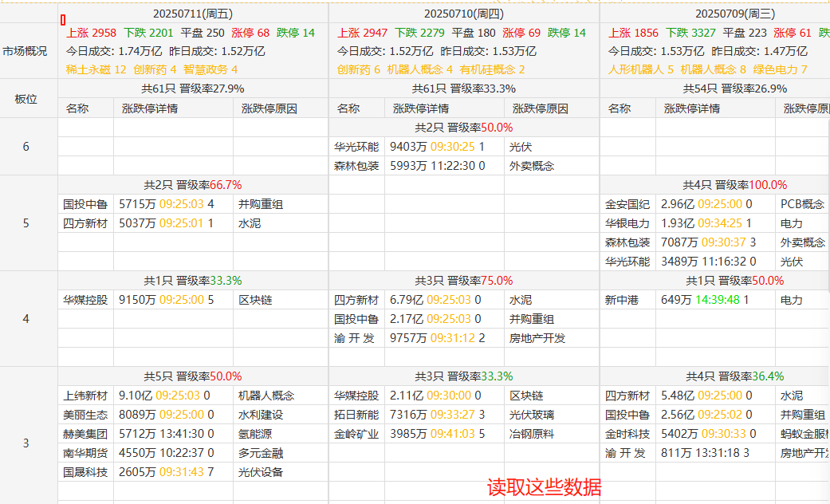The image size is (830, 504).
Task: Open the 绿色电力 7 concept link
Action: click(x=781, y=69)
